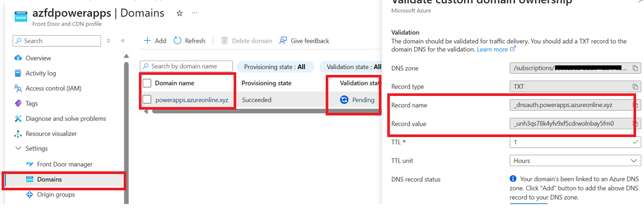The height and width of the screenshot is (213, 644).
Task: Click the Search by domain name field
Action: pyautogui.click(x=186, y=66)
